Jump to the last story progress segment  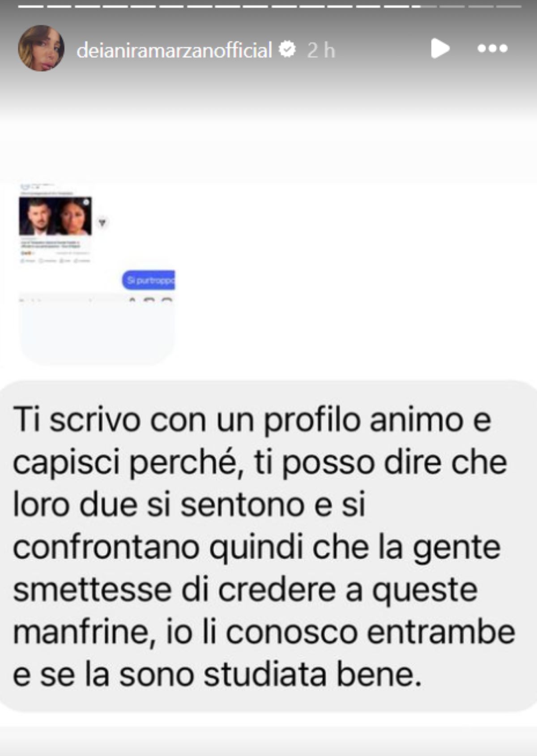coord(508,6)
